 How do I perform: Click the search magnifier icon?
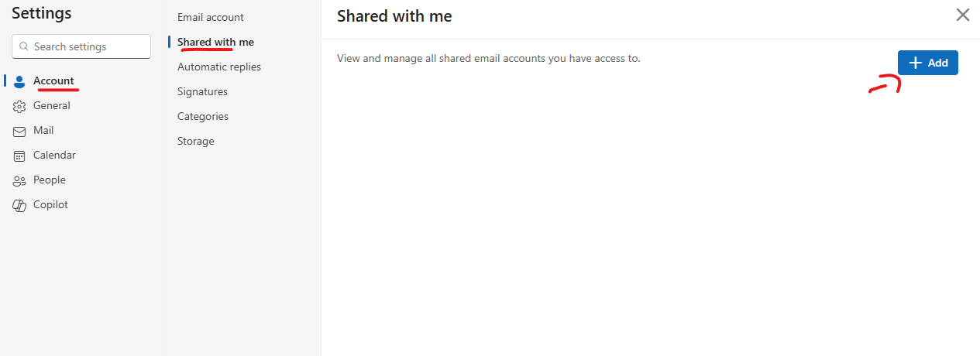pyautogui.click(x=24, y=46)
